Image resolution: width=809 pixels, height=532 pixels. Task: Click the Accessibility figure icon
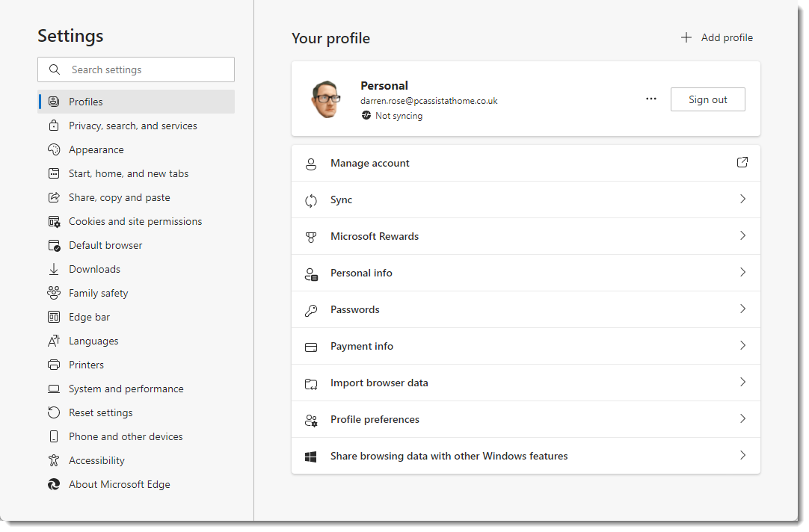point(54,460)
